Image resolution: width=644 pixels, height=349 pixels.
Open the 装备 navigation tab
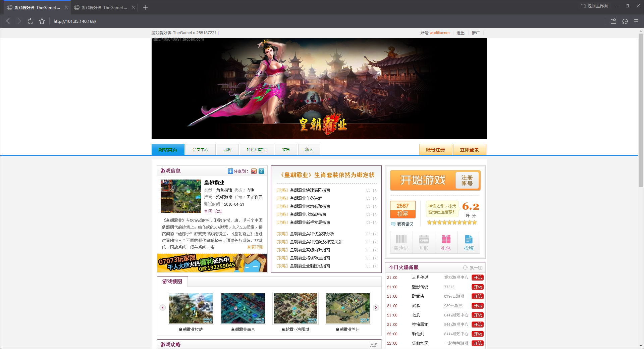coord(286,150)
